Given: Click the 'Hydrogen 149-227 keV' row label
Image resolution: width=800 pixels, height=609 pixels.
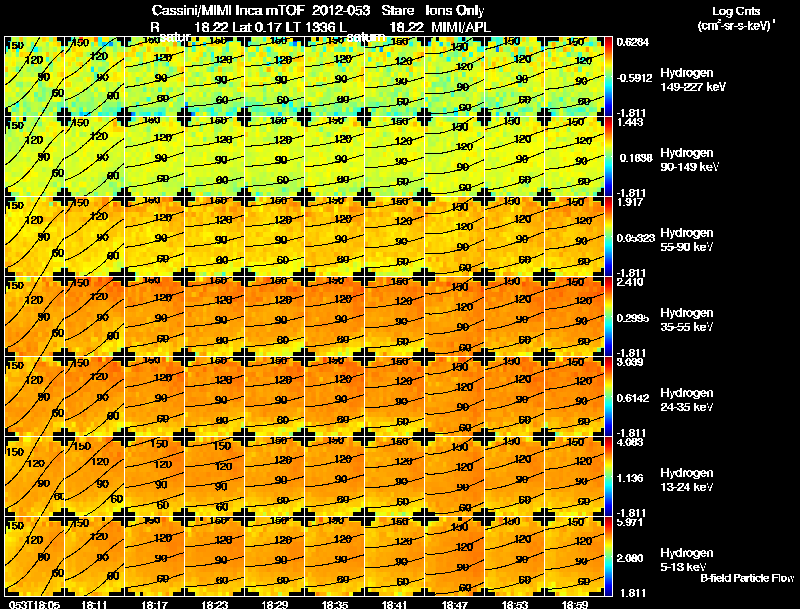Looking at the screenshot, I should 692,80.
